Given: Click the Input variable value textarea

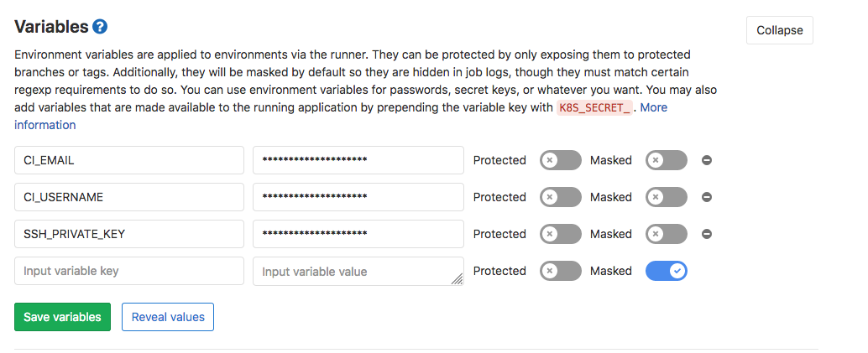Looking at the screenshot, I should [358, 271].
